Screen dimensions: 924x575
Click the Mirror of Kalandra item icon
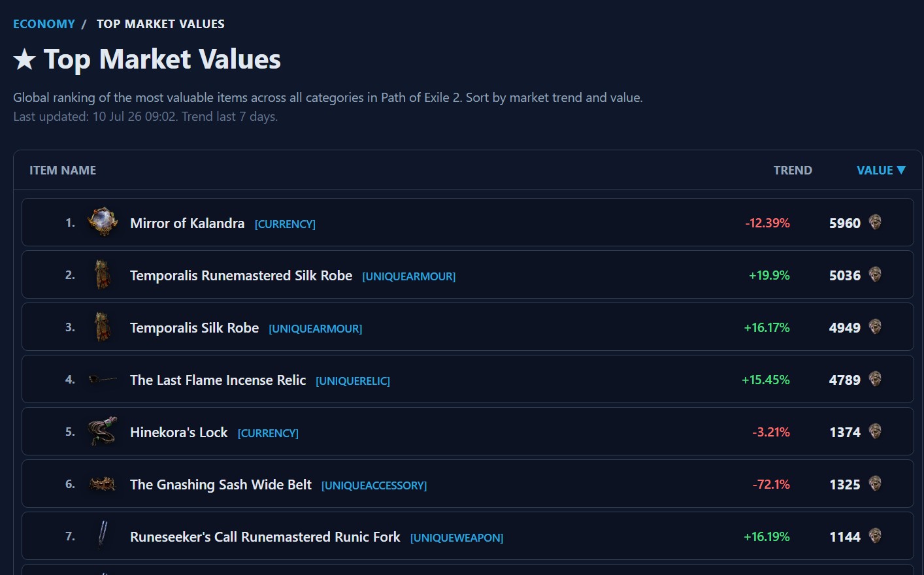click(x=103, y=222)
